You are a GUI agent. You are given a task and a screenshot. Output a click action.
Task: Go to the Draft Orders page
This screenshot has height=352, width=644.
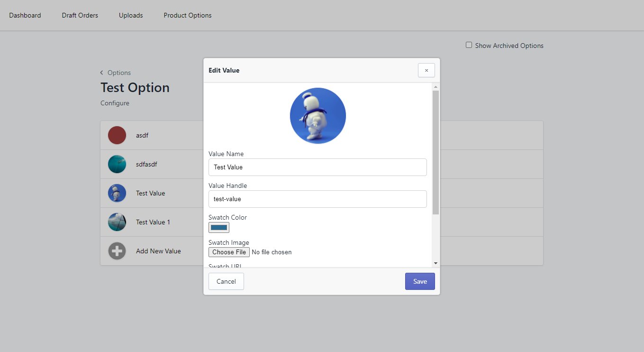click(x=80, y=15)
